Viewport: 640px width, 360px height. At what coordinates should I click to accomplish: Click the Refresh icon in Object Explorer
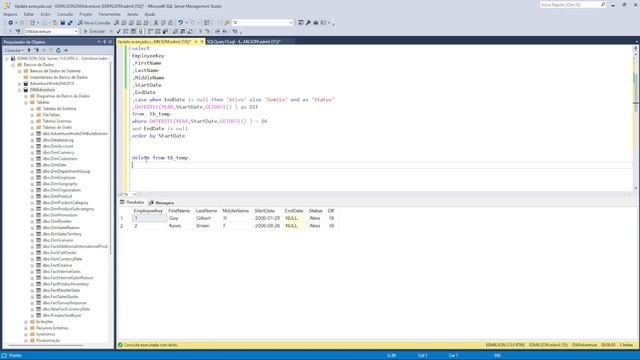[58, 50]
